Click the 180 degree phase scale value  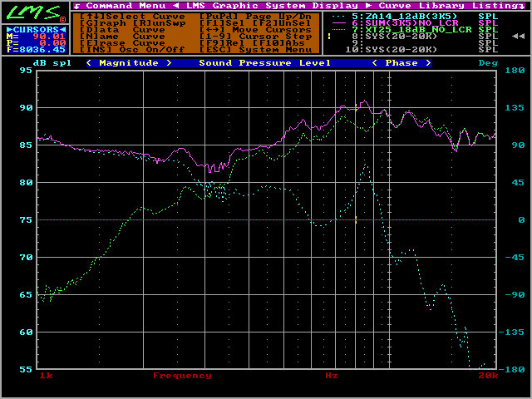[x=515, y=71]
